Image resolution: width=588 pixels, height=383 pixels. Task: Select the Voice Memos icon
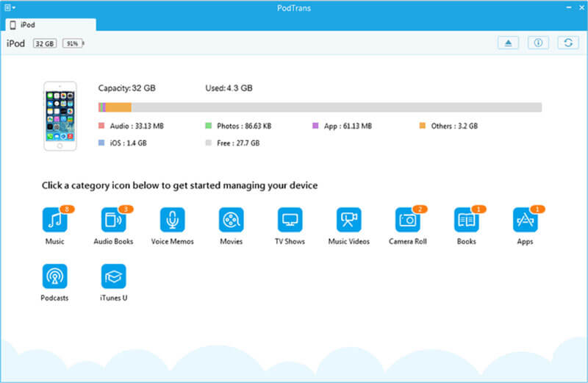[172, 220]
